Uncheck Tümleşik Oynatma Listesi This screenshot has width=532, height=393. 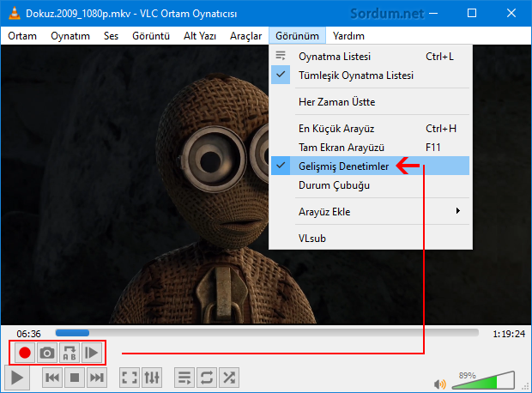tap(370, 75)
